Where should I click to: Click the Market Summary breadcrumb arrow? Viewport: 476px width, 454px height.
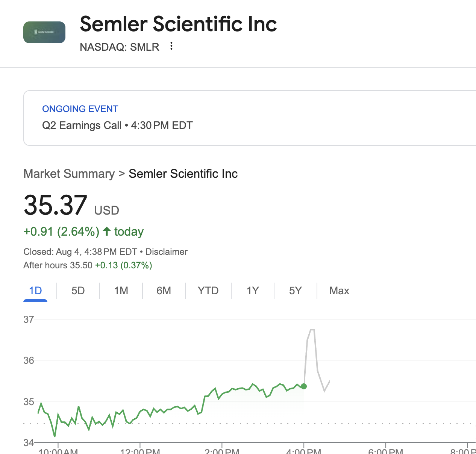tap(121, 174)
